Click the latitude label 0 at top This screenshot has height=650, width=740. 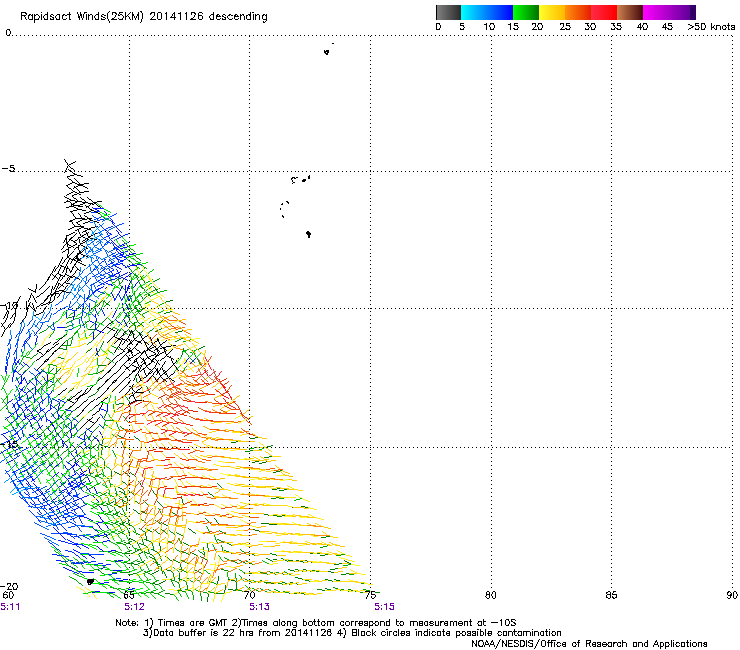point(8,33)
